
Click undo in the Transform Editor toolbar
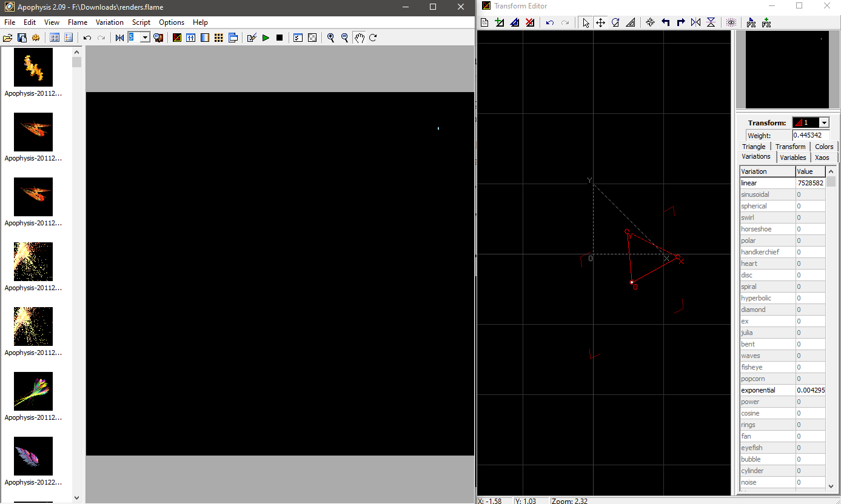pos(550,22)
